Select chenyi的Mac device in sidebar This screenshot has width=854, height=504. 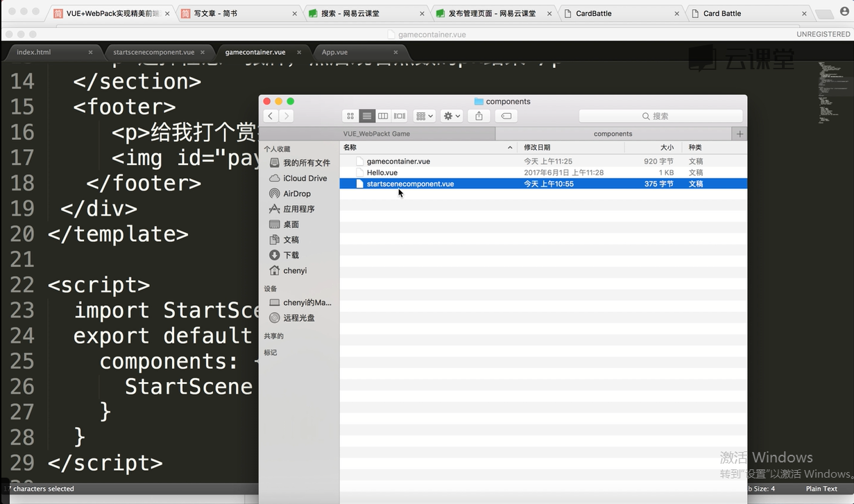[x=300, y=302]
